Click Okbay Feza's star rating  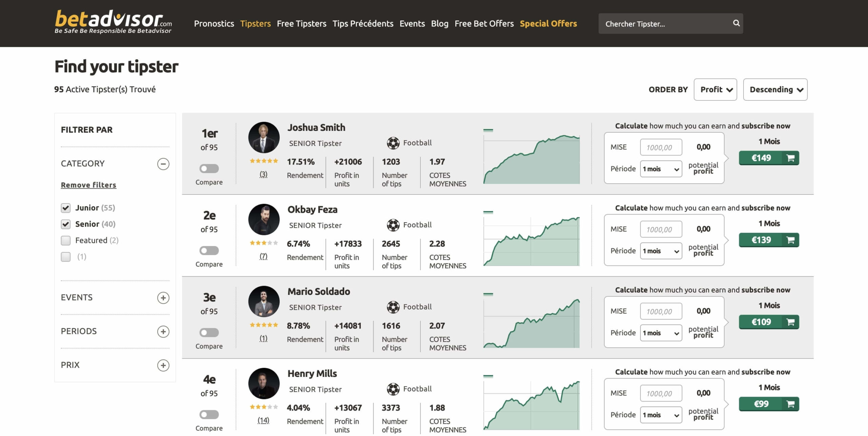pyautogui.click(x=264, y=243)
